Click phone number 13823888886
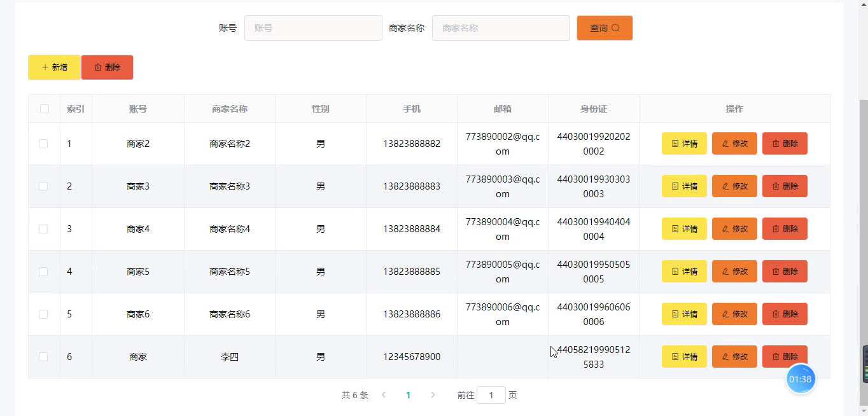The width and height of the screenshot is (868, 416). pos(412,314)
